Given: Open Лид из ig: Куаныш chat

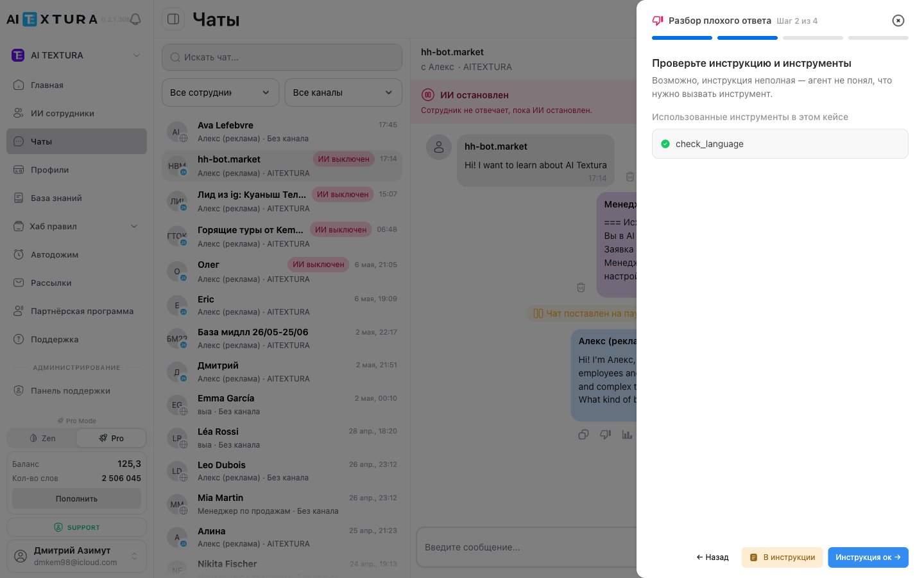Looking at the screenshot, I should tap(282, 201).
